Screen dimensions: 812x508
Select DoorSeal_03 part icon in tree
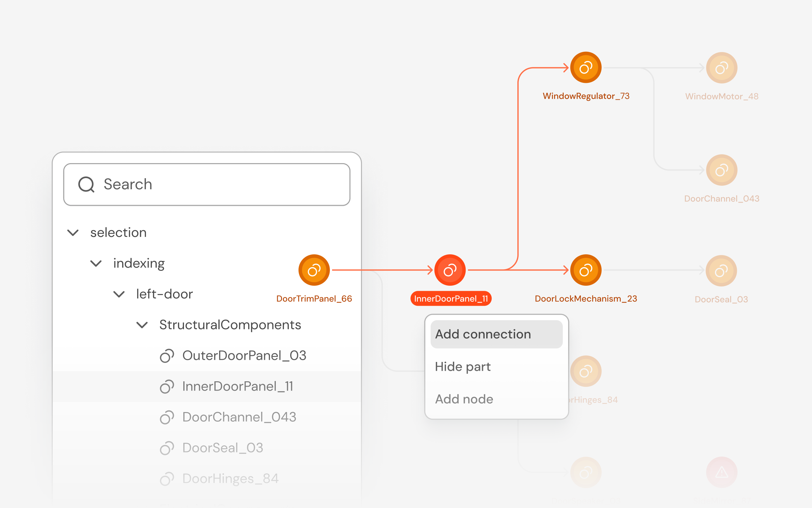pyautogui.click(x=167, y=448)
